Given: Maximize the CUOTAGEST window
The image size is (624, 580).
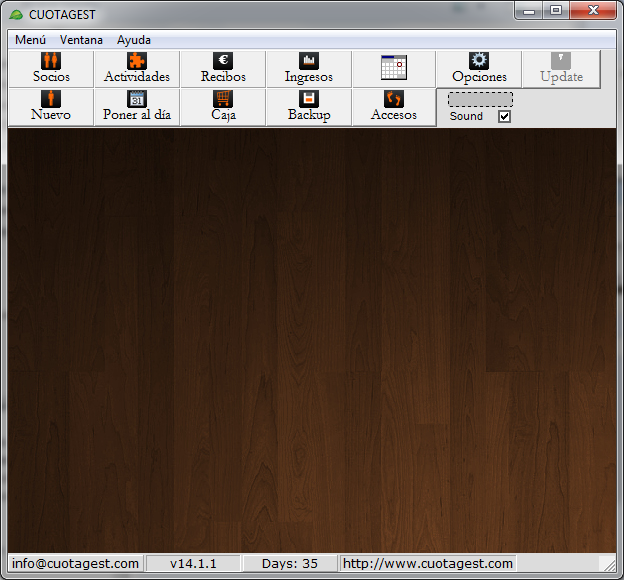Looking at the screenshot, I should pos(556,11).
